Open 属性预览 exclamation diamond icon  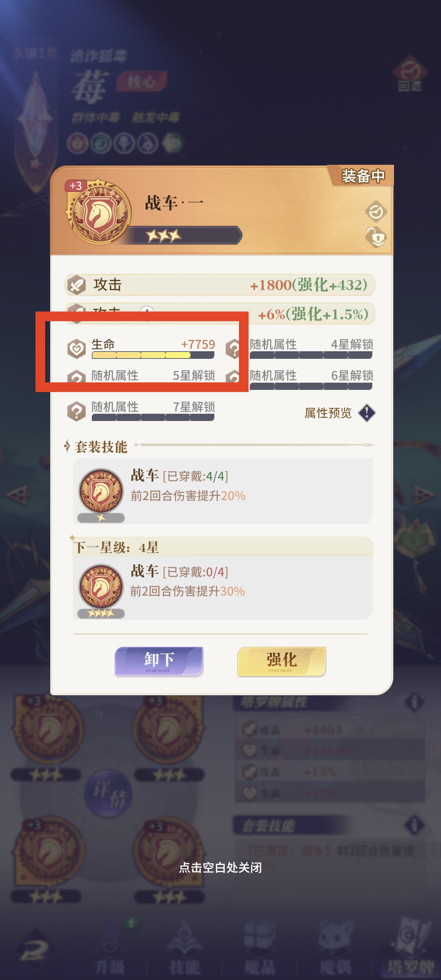click(367, 413)
